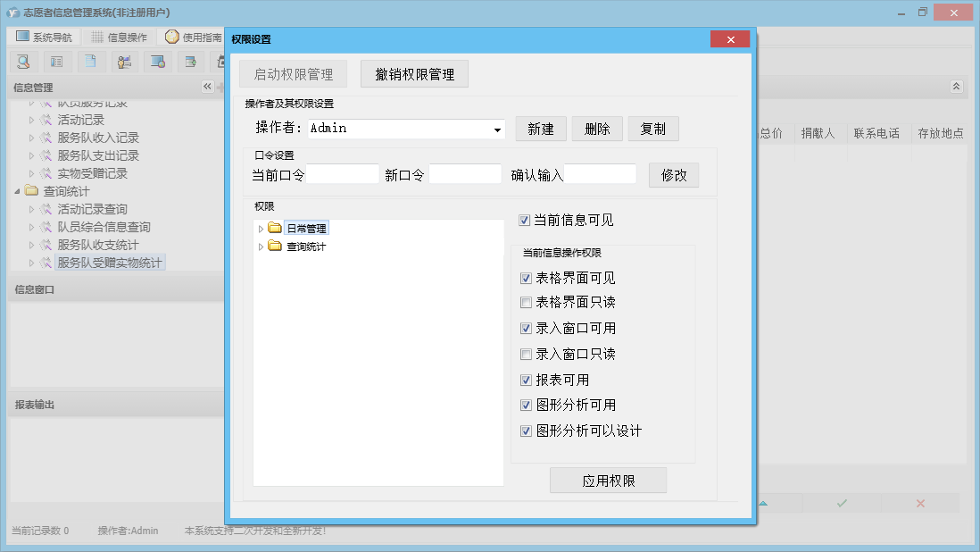Open the 操作者 Admin dropdown

tap(497, 130)
